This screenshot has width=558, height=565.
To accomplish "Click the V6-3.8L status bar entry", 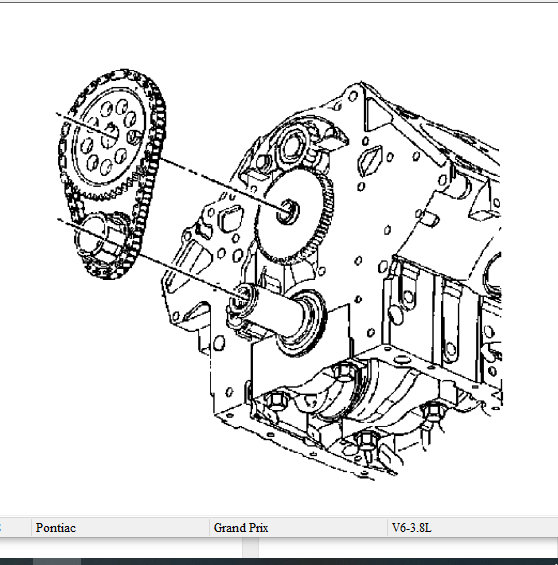I will 473,528.
